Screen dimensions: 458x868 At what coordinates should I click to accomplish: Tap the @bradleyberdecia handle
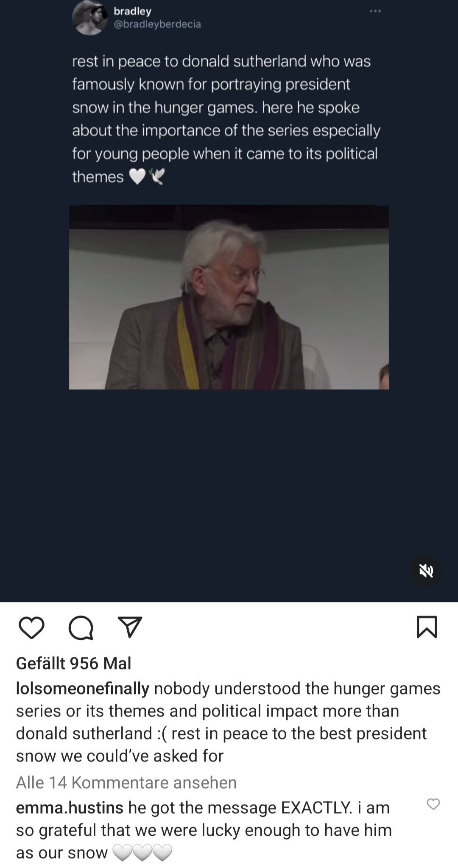157,24
